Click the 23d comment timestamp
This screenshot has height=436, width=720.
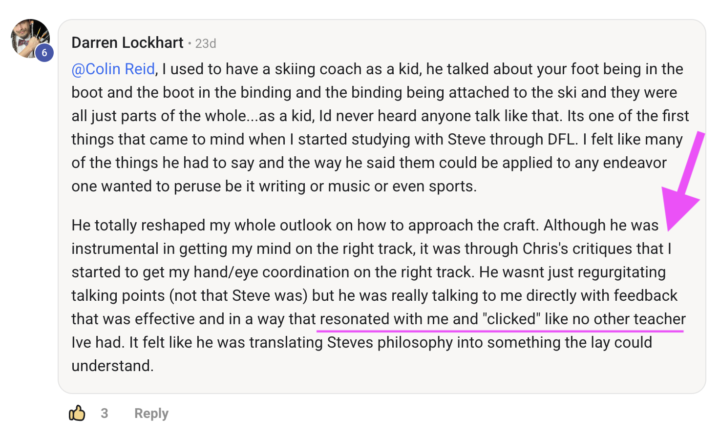click(x=204, y=44)
